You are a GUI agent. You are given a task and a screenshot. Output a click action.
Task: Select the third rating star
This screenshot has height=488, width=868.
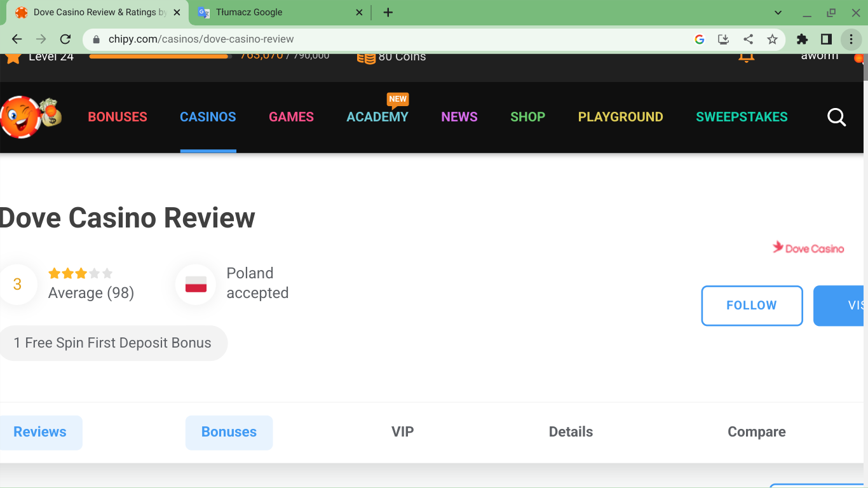(x=81, y=273)
